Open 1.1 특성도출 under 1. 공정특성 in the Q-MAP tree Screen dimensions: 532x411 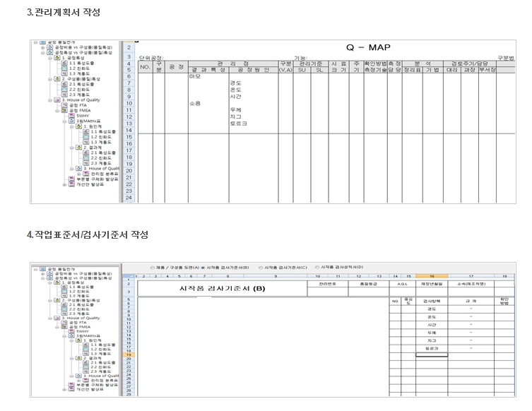(x=77, y=63)
